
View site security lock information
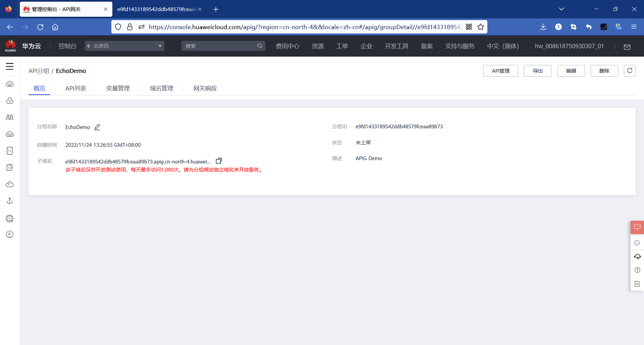pos(130,27)
